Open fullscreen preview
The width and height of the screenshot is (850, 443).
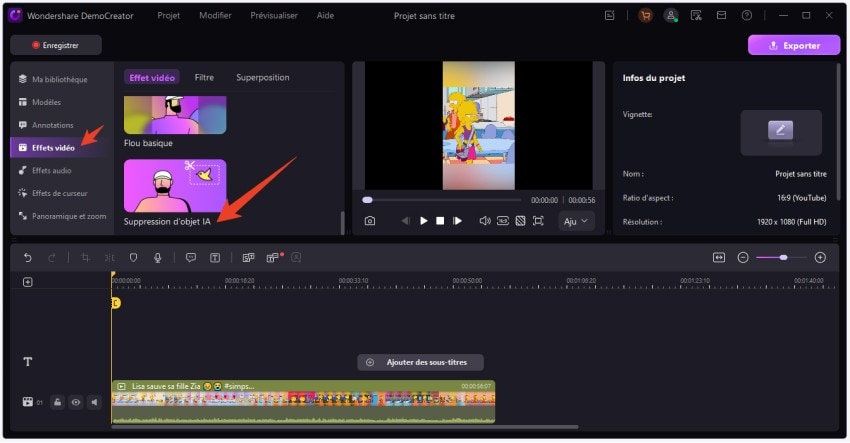(x=538, y=221)
